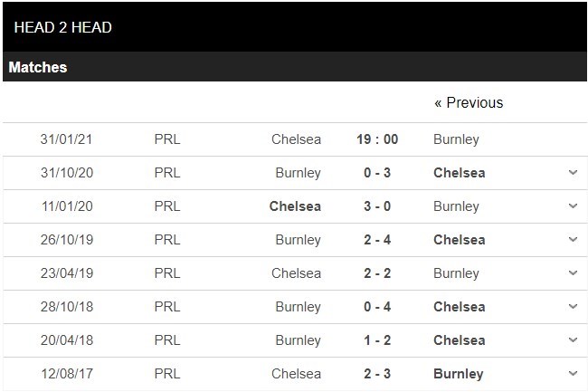Viewport: 588px width, 392px height.
Task: Open the 19 : 00 upcoming match time
Action: 377,139
